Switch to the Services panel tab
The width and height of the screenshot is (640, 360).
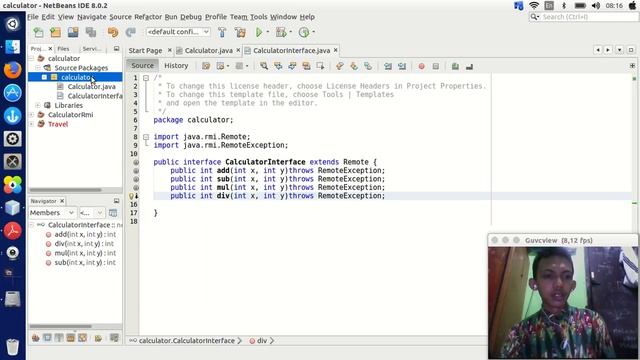[x=91, y=49]
